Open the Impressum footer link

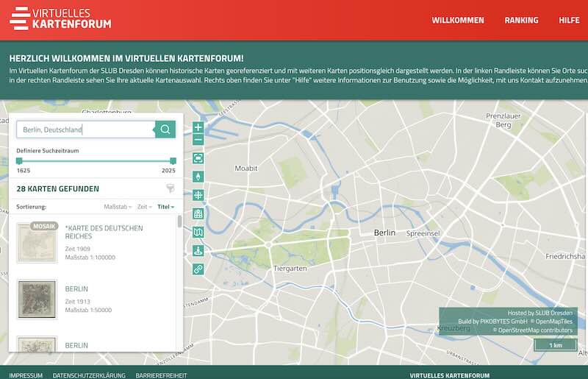26,375
